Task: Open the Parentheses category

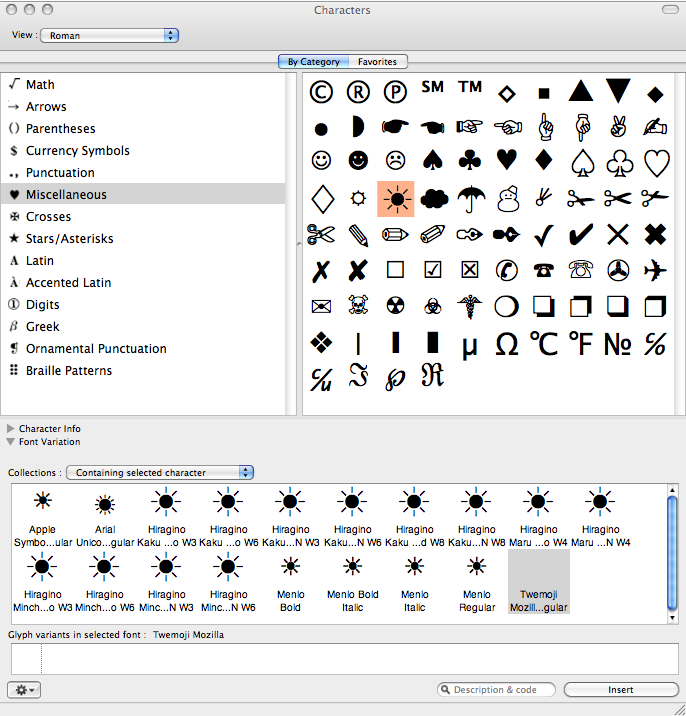Action: (x=143, y=128)
